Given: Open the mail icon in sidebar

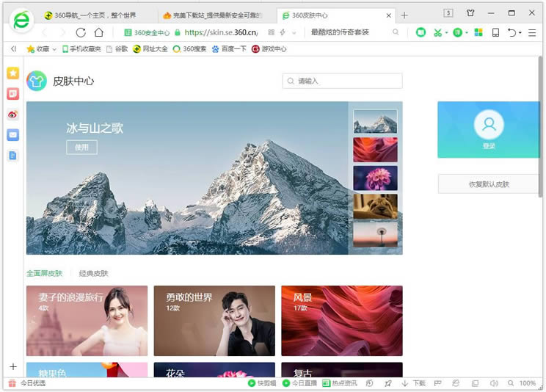Looking at the screenshot, I should (13, 135).
